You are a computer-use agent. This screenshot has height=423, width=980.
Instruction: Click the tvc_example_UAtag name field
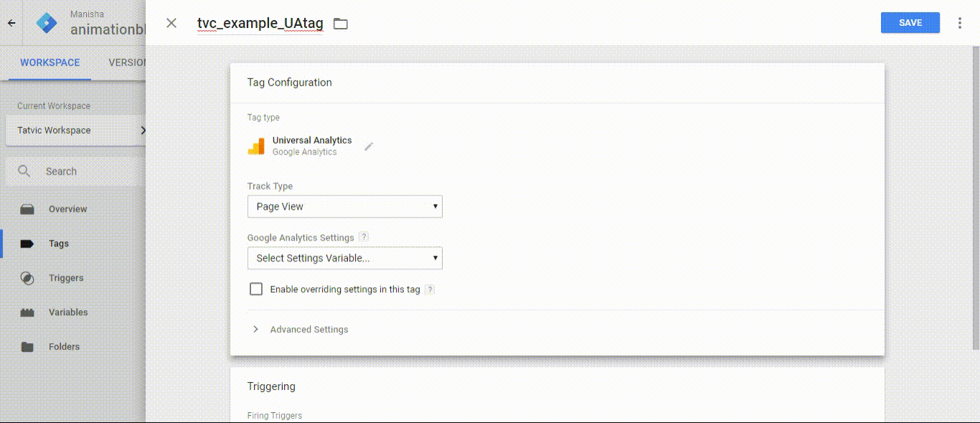(x=260, y=23)
